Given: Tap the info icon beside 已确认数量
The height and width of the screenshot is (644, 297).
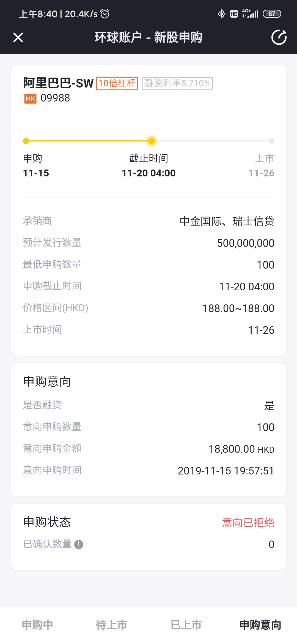Looking at the screenshot, I should (x=79, y=544).
